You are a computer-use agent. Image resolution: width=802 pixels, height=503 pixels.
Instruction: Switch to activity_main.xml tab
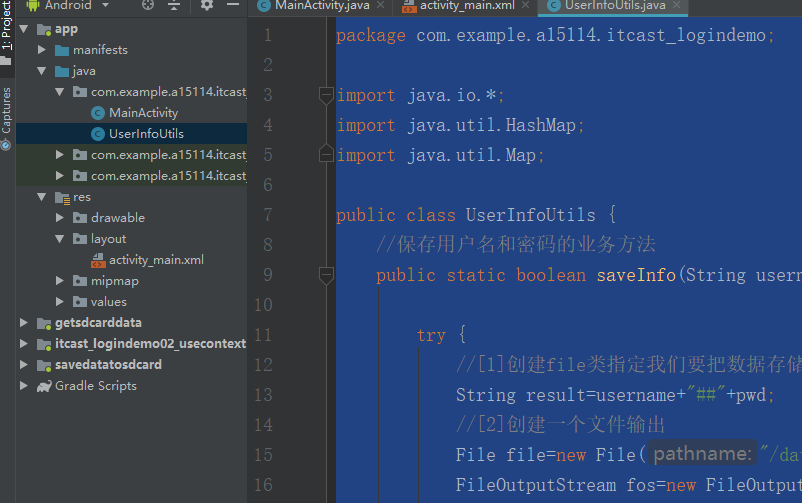tap(467, 6)
